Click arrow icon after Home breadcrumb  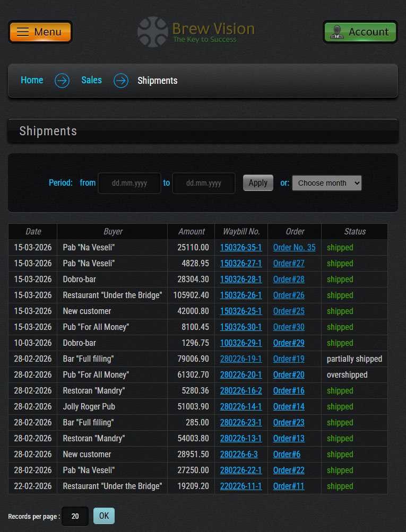(x=62, y=81)
